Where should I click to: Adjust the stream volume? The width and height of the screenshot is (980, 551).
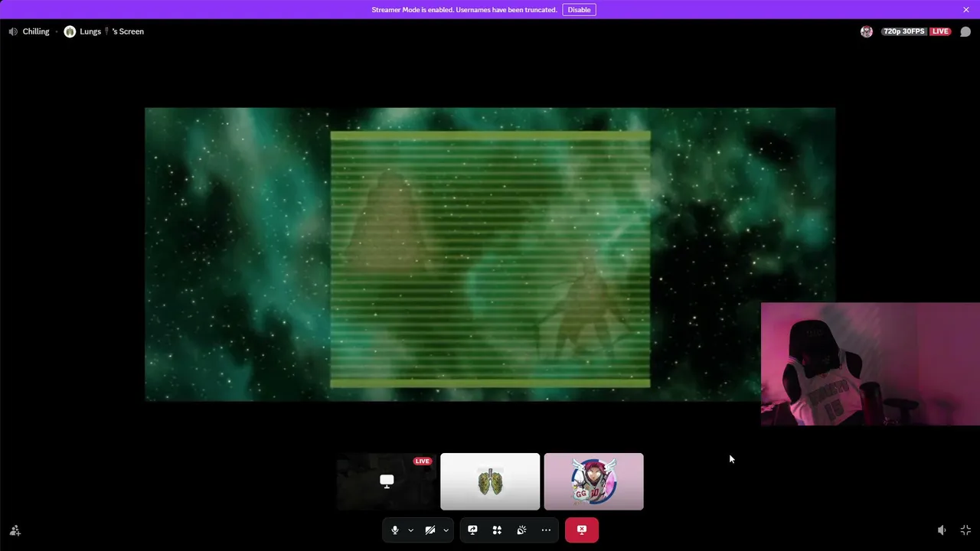pos(942,530)
